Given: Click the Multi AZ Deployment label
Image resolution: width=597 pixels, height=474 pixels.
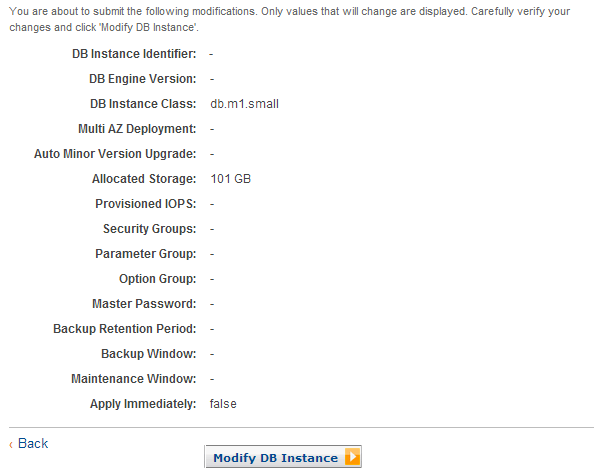Looking at the screenshot, I should coord(137,129).
